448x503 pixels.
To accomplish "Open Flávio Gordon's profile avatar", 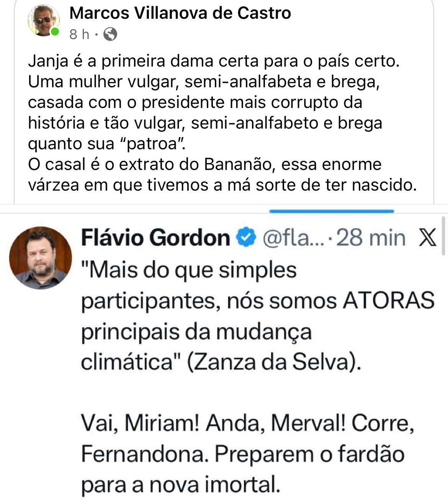I will pyautogui.click(x=40, y=258).
